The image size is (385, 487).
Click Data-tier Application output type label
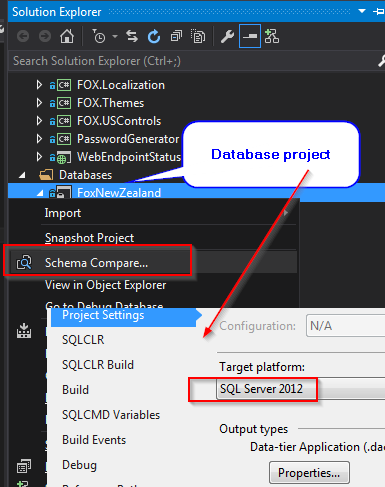click(317, 447)
